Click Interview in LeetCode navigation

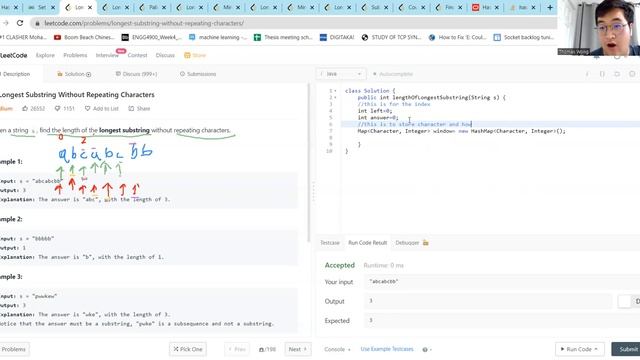(x=107, y=55)
